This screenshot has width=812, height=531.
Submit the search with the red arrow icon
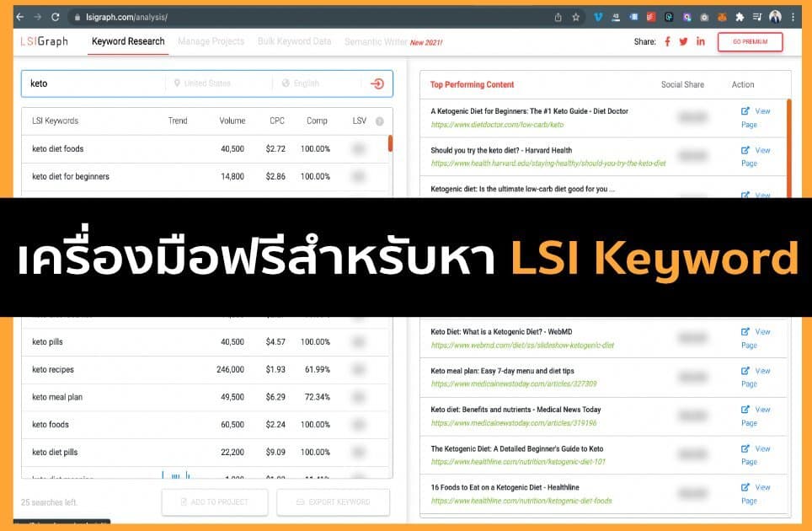click(376, 84)
